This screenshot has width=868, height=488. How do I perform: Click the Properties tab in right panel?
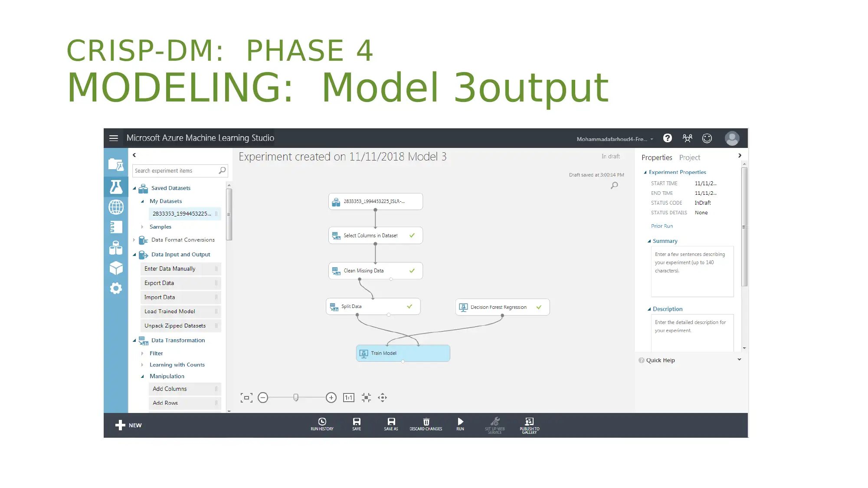pos(657,157)
